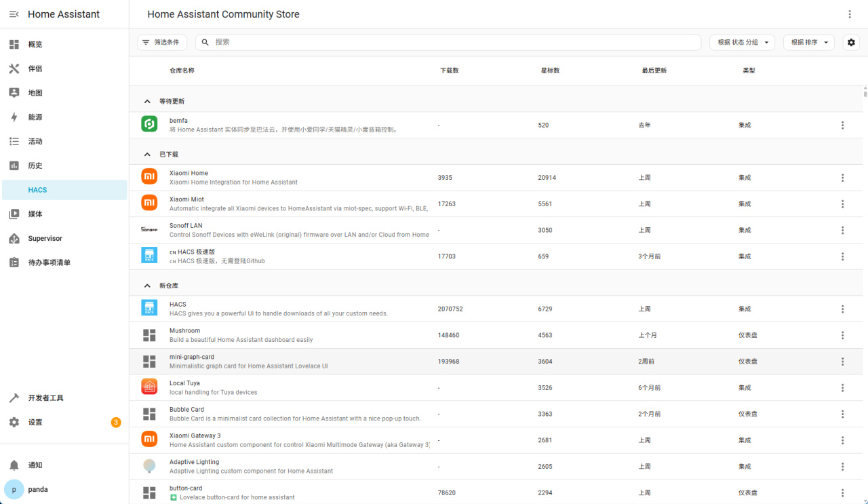Image resolution: width=868 pixels, height=504 pixels.
Task: Click the 搜索 search field
Action: point(448,42)
